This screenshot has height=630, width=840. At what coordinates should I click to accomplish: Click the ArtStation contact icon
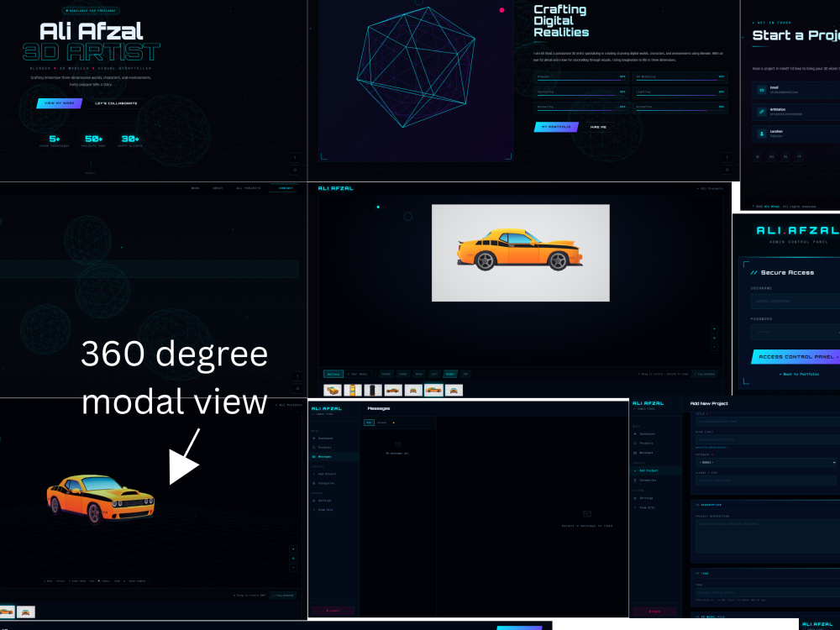[x=761, y=112]
